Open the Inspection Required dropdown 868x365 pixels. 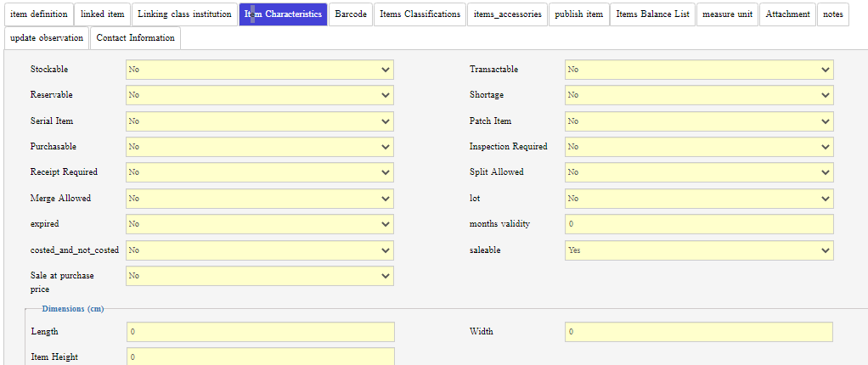(x=698, y=147)
